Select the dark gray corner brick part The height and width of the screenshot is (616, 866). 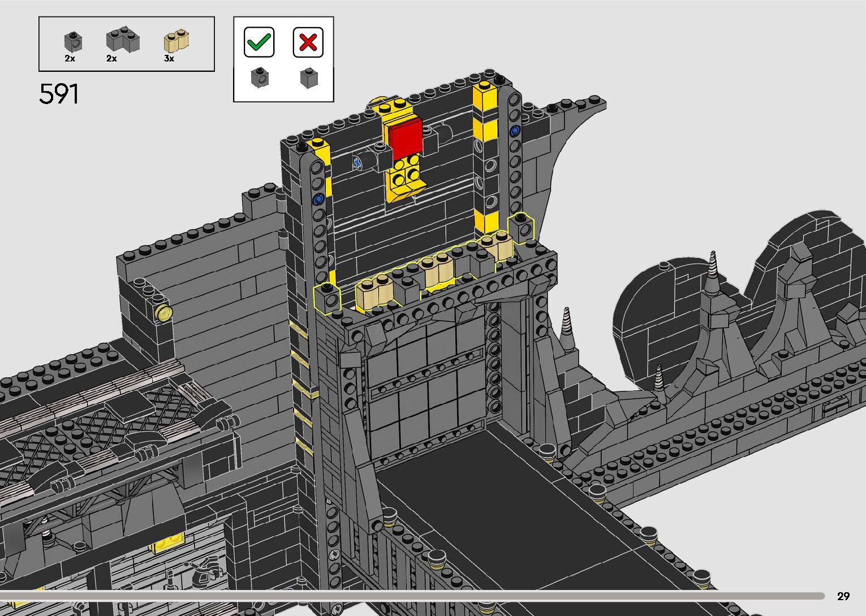(x=122, y=40)
